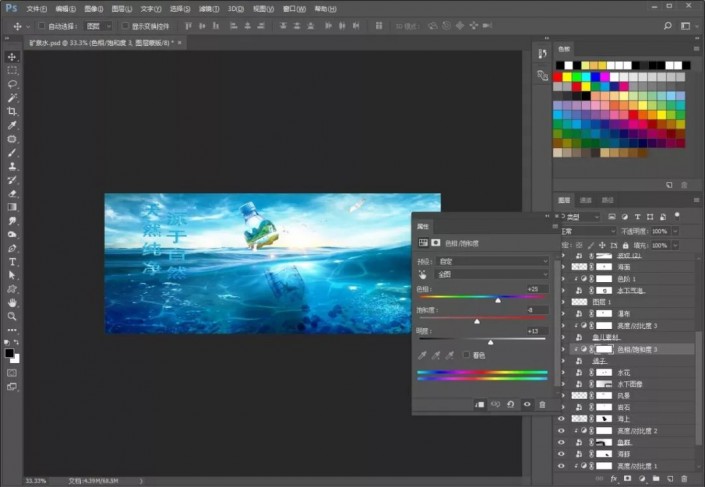This screenshot has height=487, width=705.
Task: Open the Swatches panel flyout menu
Action: click(x=696, y=49)
